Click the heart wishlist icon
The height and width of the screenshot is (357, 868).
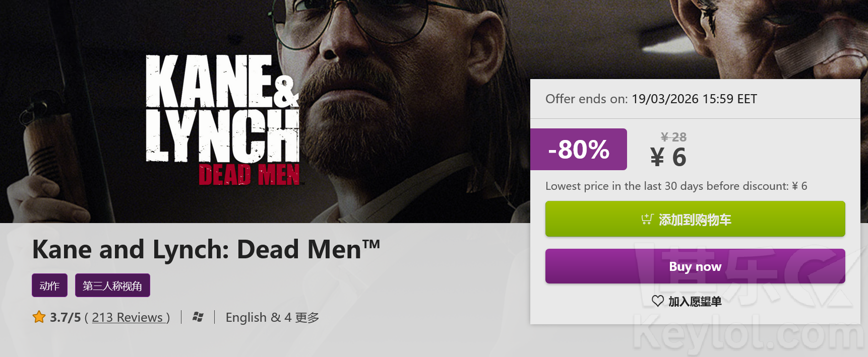click(657, 301)
